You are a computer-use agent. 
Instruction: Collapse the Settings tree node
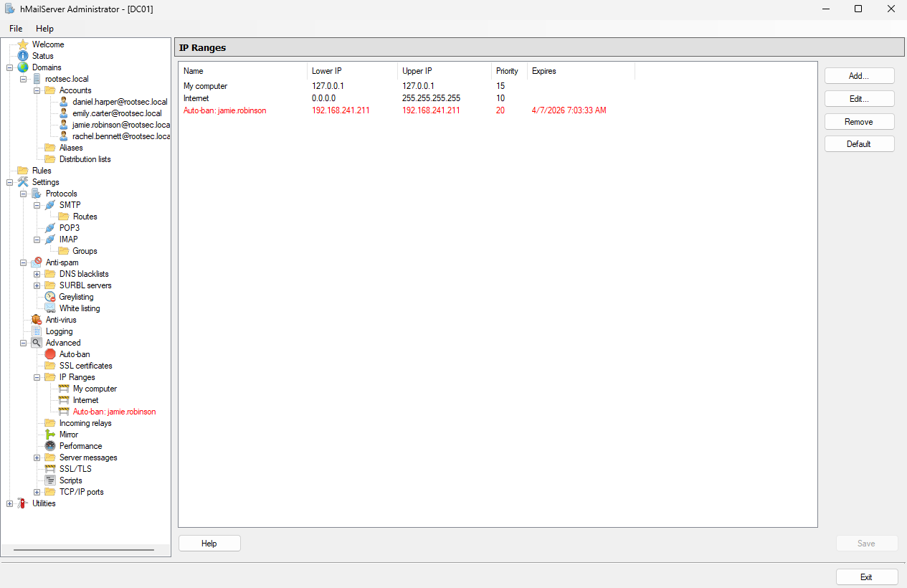[x=9, y=182]
